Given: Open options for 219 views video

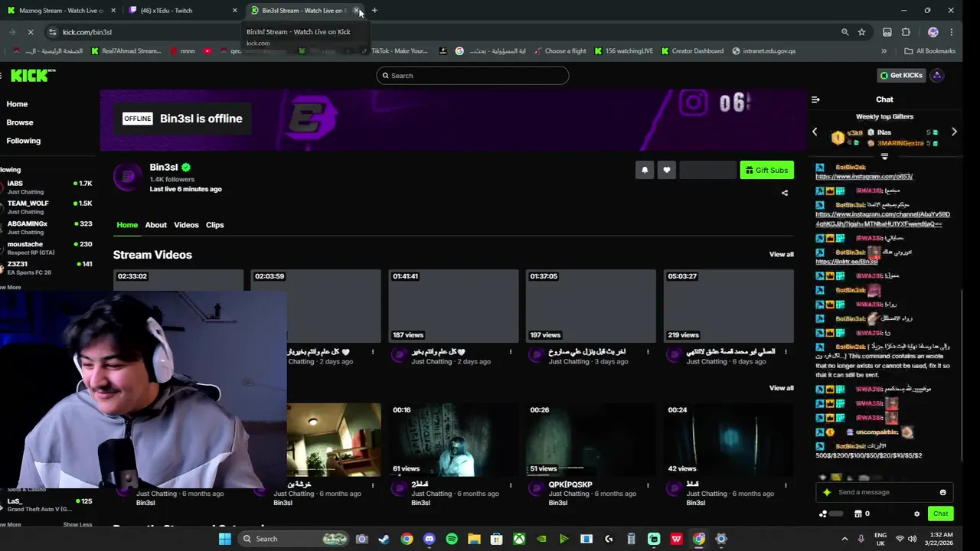Looking at the screenshot, I should pyautogui.click(x=786, y=352).
